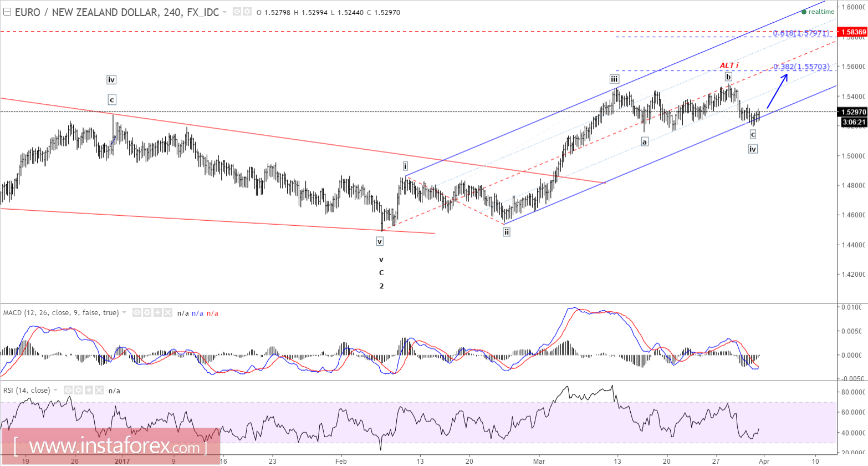Viewport: 868px width, 466px height.
Task: Open the symbol dropdown next to FX_IDC
Action: coord(224,12)
